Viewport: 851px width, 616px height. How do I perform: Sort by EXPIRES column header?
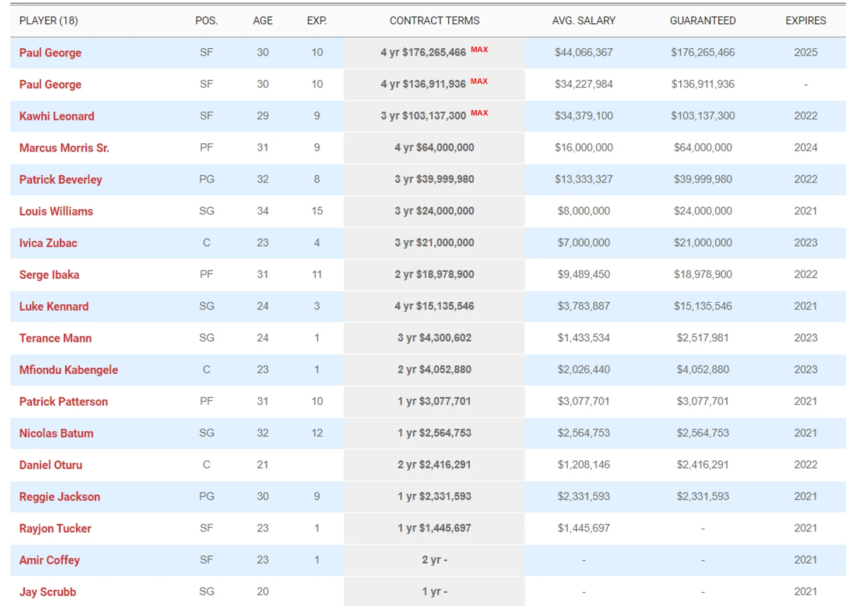(806, 21)
